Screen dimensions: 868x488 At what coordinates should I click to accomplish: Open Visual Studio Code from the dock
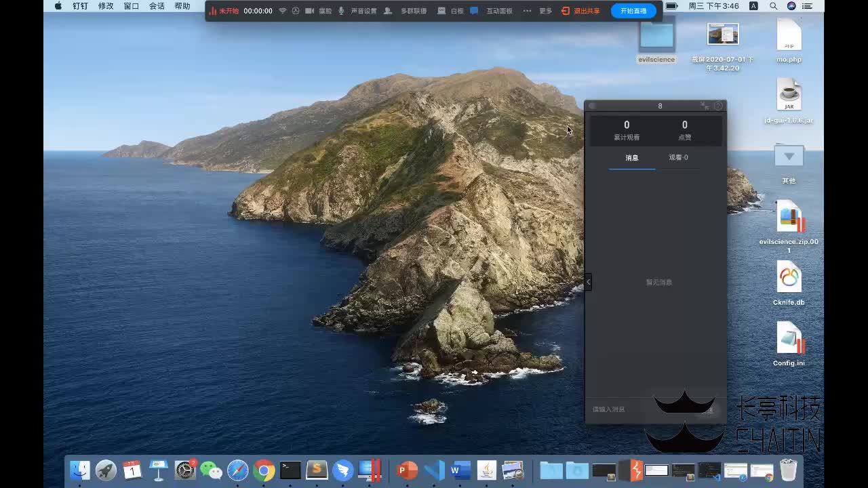coord(434,470)
